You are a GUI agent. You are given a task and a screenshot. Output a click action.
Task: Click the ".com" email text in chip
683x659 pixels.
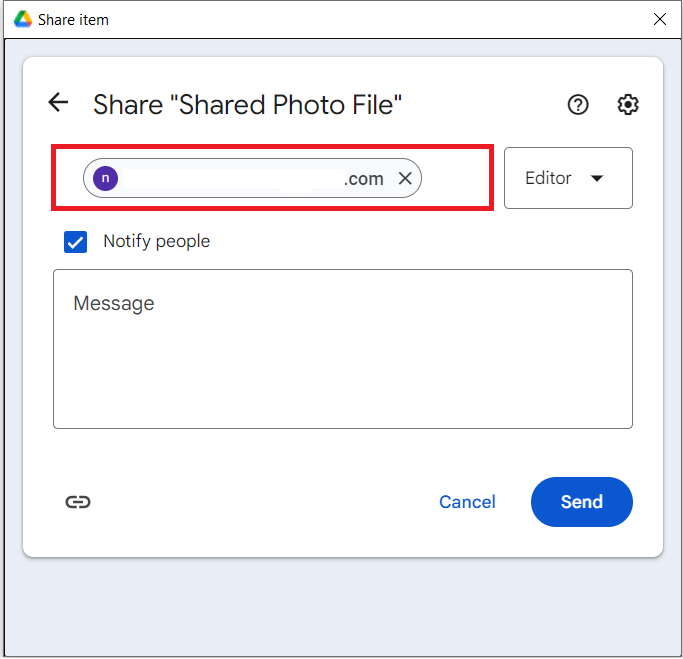363,179
